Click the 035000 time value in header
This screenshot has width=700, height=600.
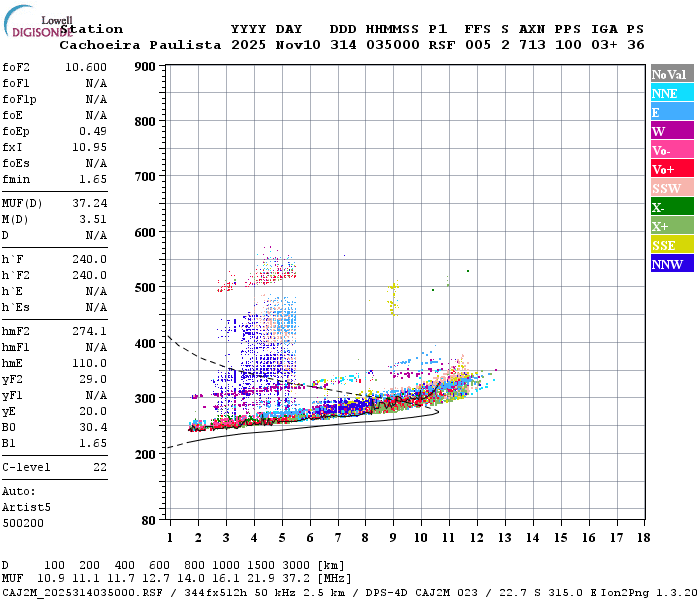(x=392, y=45)
